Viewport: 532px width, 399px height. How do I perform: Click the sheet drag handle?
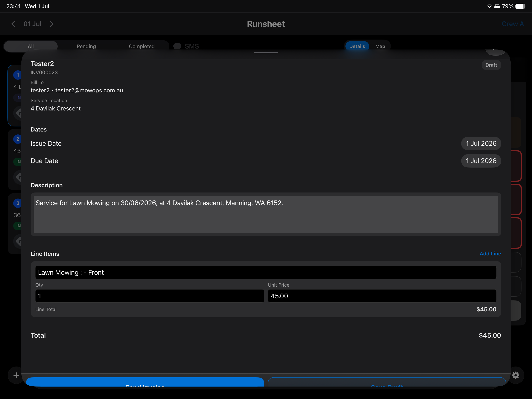click(266, 52)
